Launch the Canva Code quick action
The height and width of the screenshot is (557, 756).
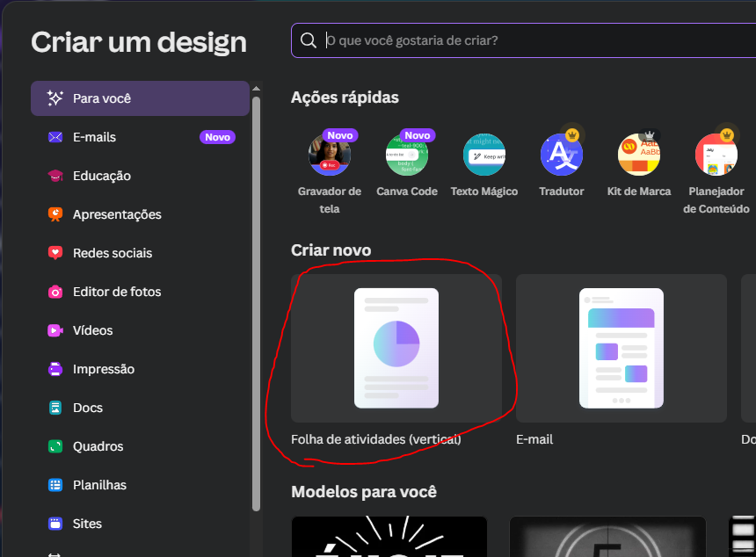click(407, 156)
